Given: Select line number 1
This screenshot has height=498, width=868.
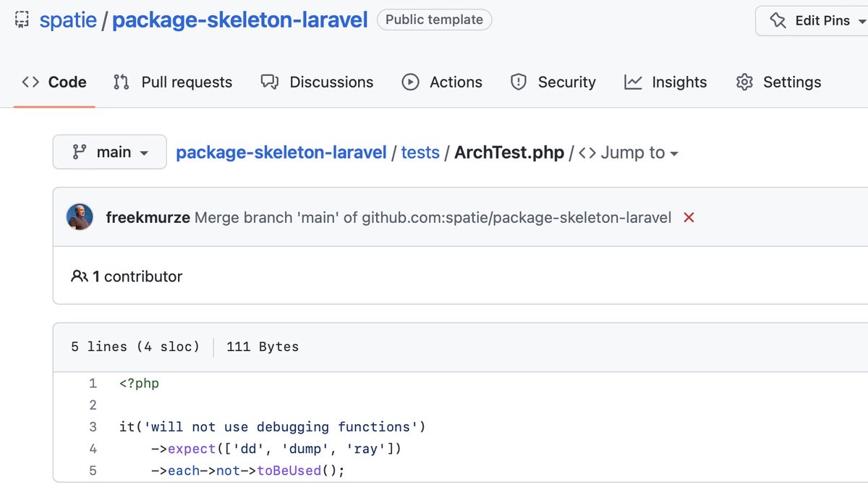Looking at the screenshot, I should coord(93,383).
